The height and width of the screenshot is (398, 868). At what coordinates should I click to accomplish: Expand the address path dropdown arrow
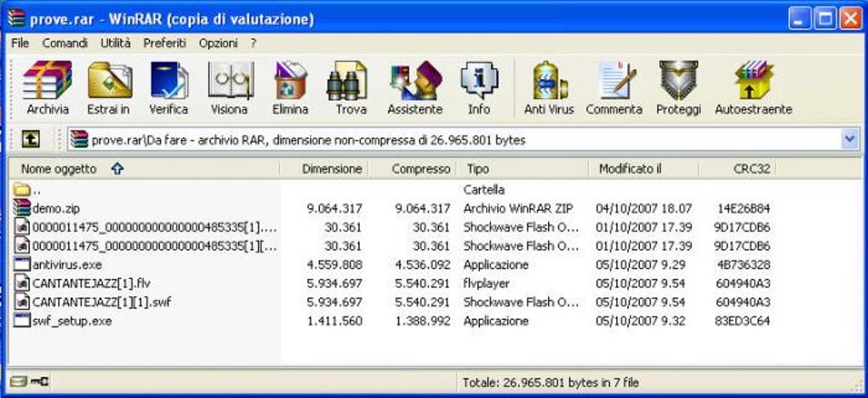(x=850, y=139)
